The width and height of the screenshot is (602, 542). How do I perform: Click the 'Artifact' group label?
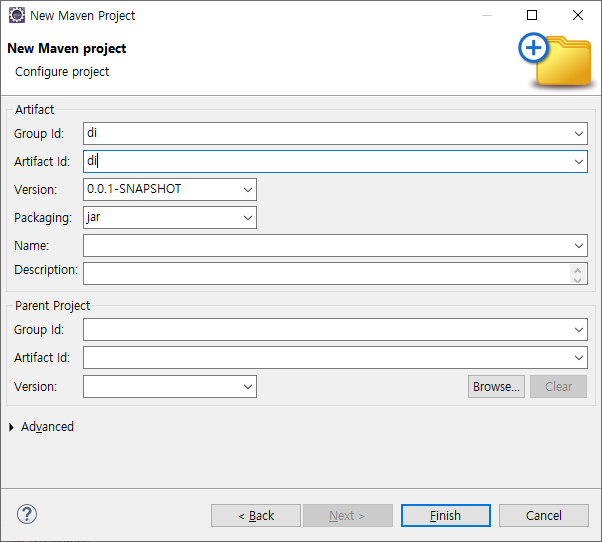35,110
